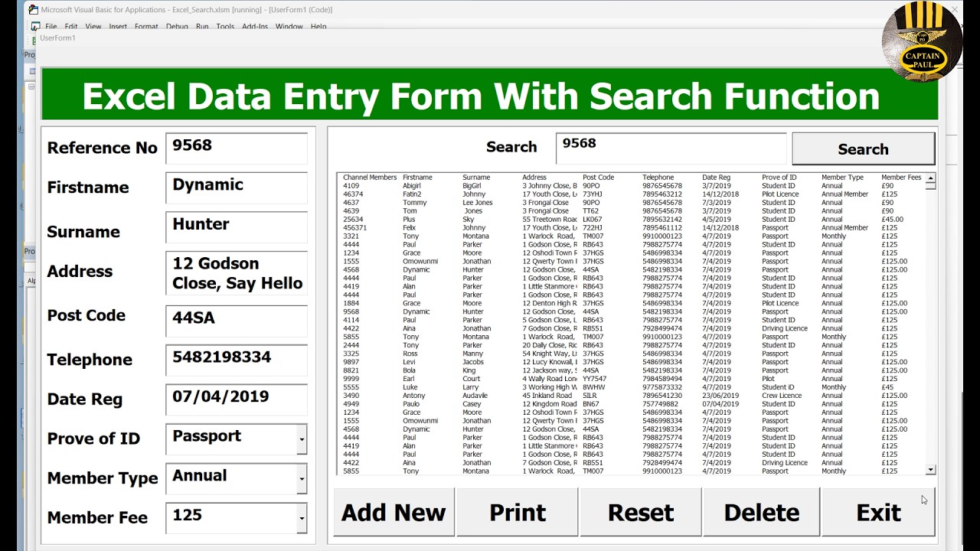The width and height of the screenshot is (980, 551).
Task: Select the 8821 Bola King row
Action: pyautogui.click(x=632, y=370)
